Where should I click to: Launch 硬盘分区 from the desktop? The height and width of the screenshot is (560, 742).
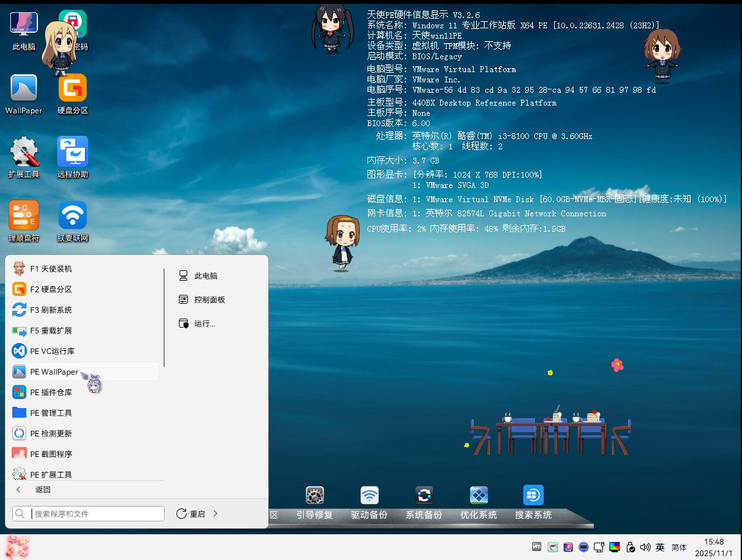pyautogui.click(x=73, y=88)
